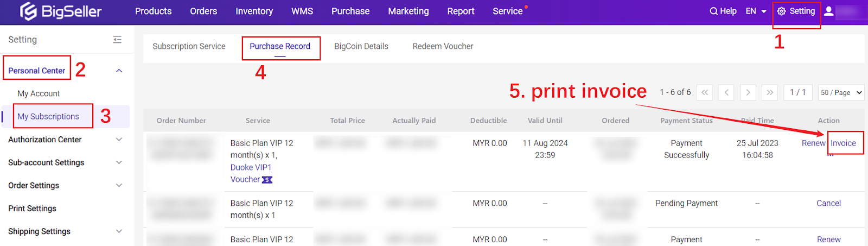Image resolution: width=868 pixels, height=246 pixels.
Task: Click the Setting gear icon
Action: (x=782, y=11)
